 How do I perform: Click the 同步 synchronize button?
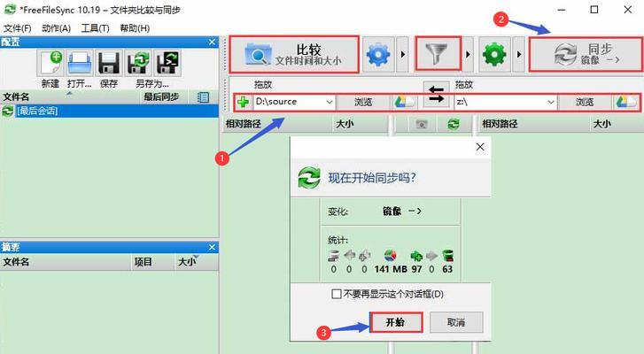[x=586, y=54]
